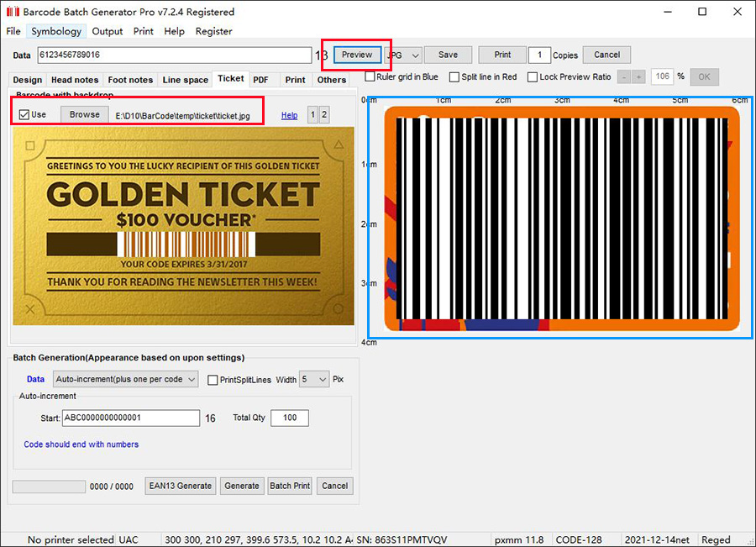Click the CODE-128 status bar entry

click(x=579, y=539)
